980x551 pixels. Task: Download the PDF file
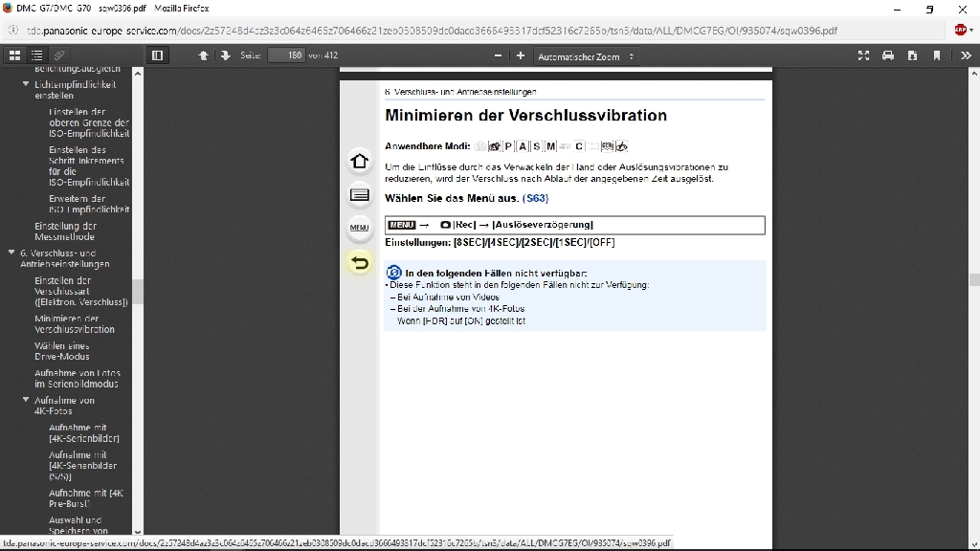tap(912, 55)
